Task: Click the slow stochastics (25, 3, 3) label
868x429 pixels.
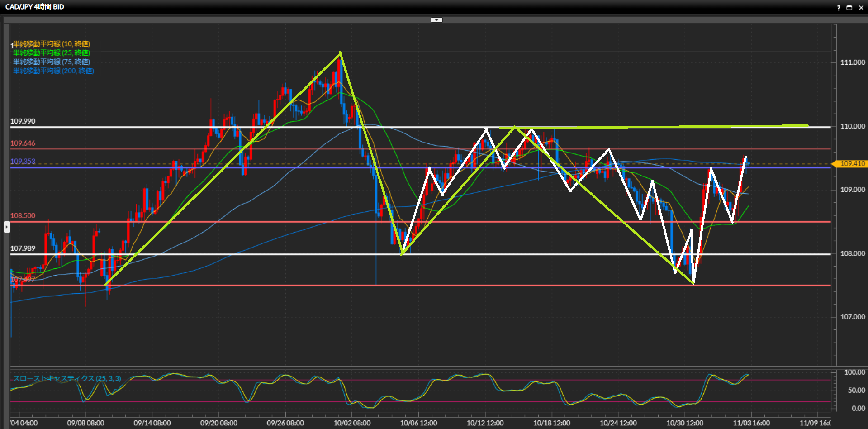Action: click(x=67, y=378)
